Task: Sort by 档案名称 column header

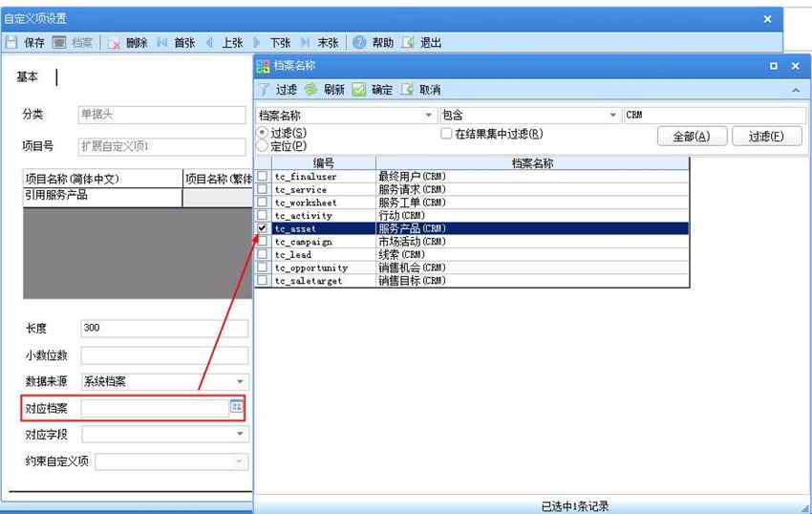Action: tap(533, 163)
